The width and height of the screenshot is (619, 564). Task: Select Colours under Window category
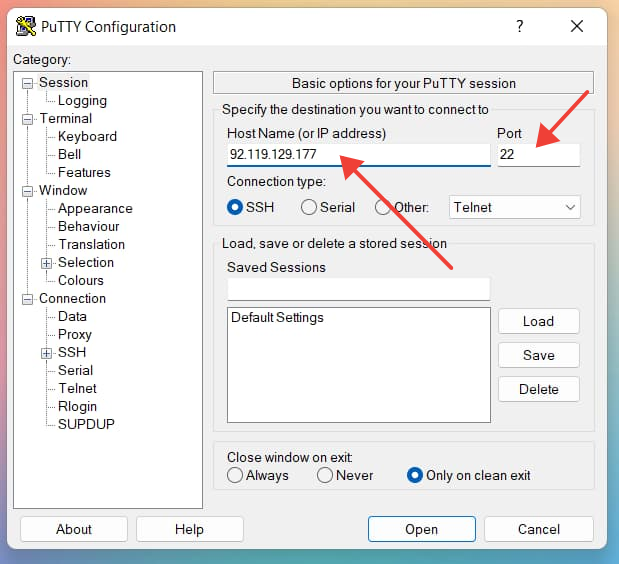point(81,281)
